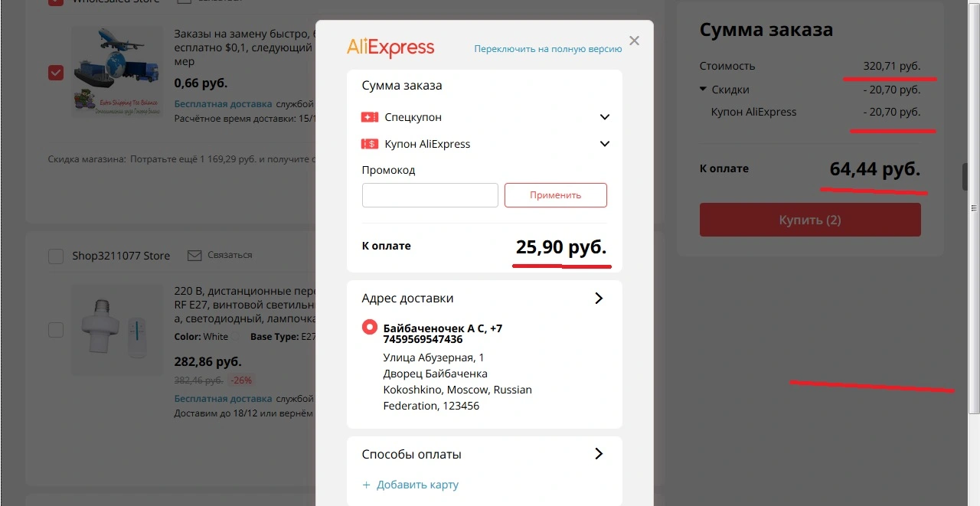980x506 pixels.
Task: Click the red Спецкупон coupon icon
Action: point(370,117)
